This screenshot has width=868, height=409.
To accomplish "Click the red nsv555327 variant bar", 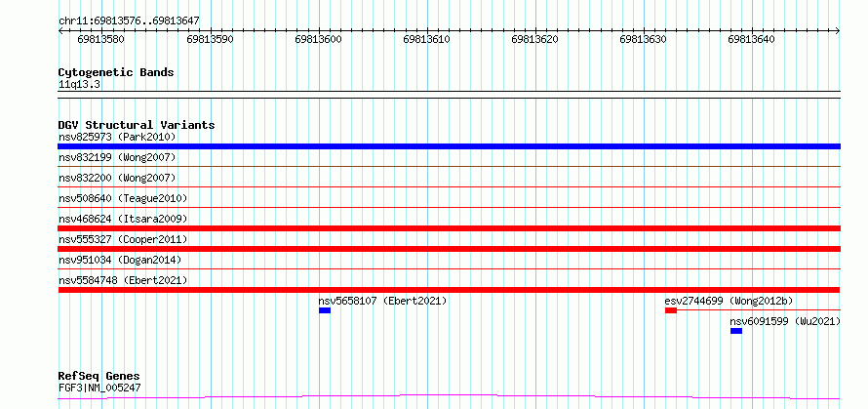I will [449, 249].
